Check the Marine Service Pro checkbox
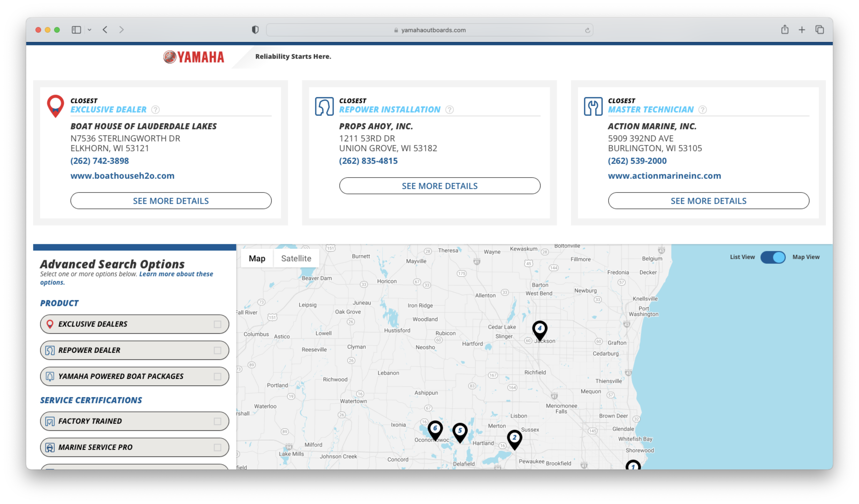 coord(218,448)
